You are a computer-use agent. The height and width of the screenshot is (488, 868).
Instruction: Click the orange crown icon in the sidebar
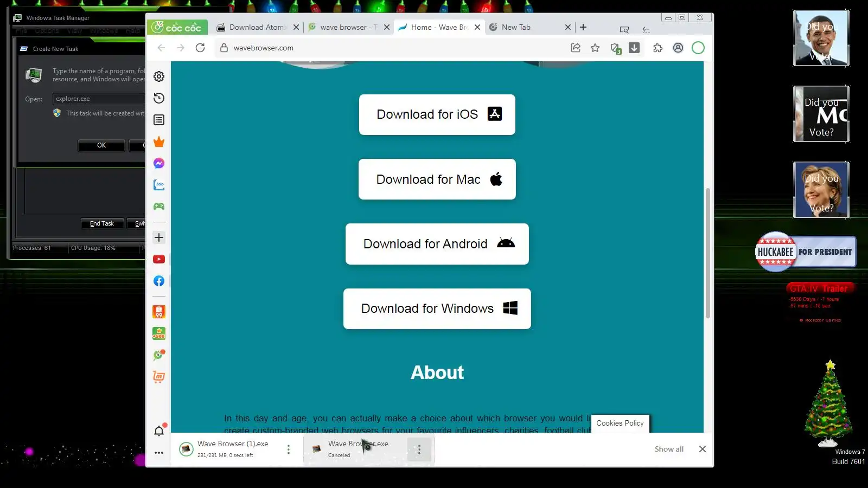[x=159, y=142]
